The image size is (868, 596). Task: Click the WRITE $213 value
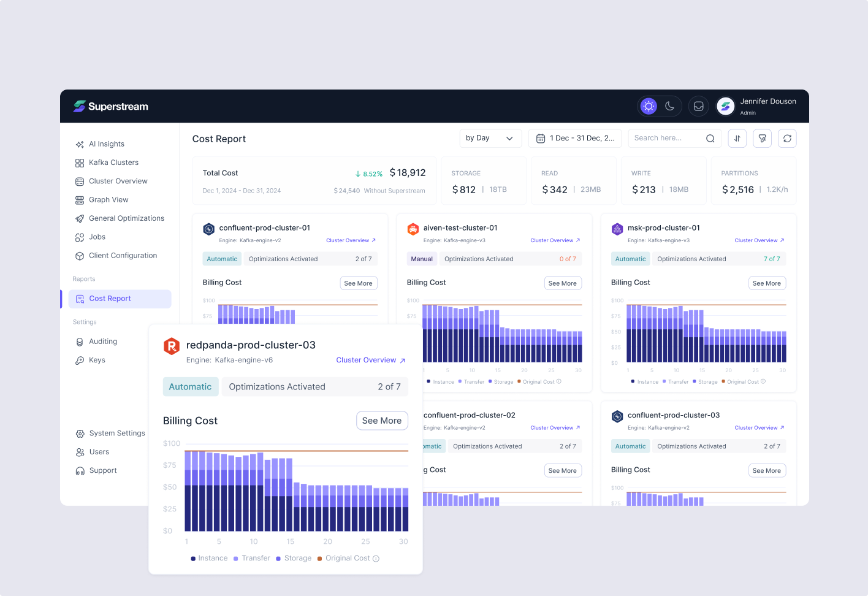click(644, 190)
